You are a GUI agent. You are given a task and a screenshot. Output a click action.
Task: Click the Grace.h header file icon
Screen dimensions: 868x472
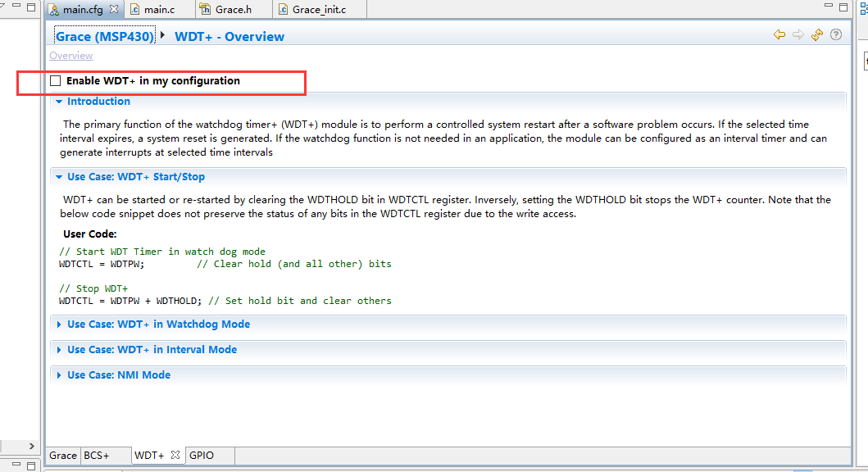pos(206,9)
